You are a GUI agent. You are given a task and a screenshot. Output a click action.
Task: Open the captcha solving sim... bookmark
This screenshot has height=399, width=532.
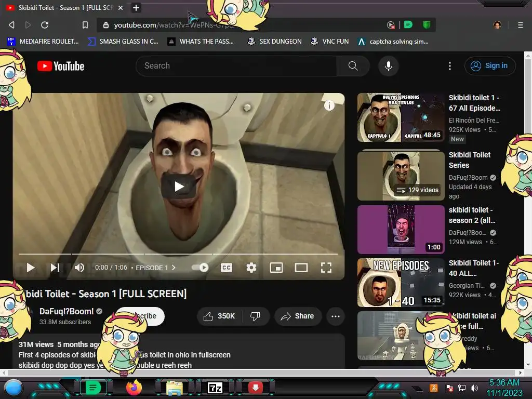coord(393,42)
